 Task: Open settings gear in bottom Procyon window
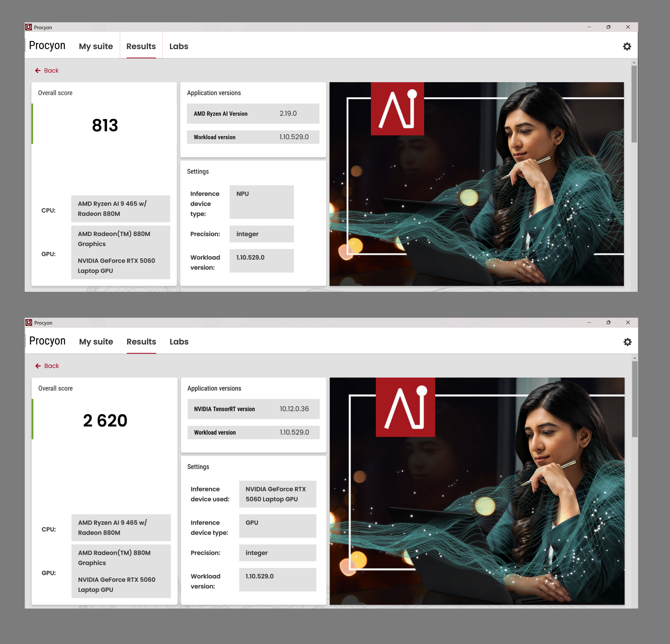[627, 342]
